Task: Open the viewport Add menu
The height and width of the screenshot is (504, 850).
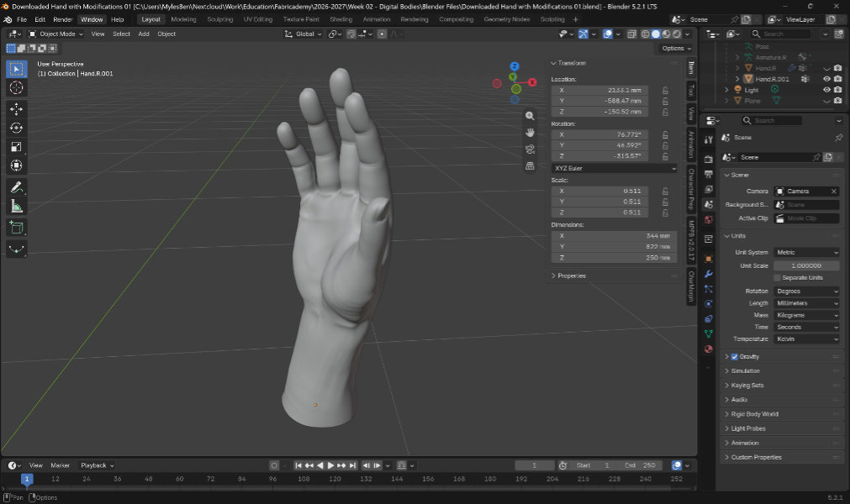Action: click(x=144, y=34)
